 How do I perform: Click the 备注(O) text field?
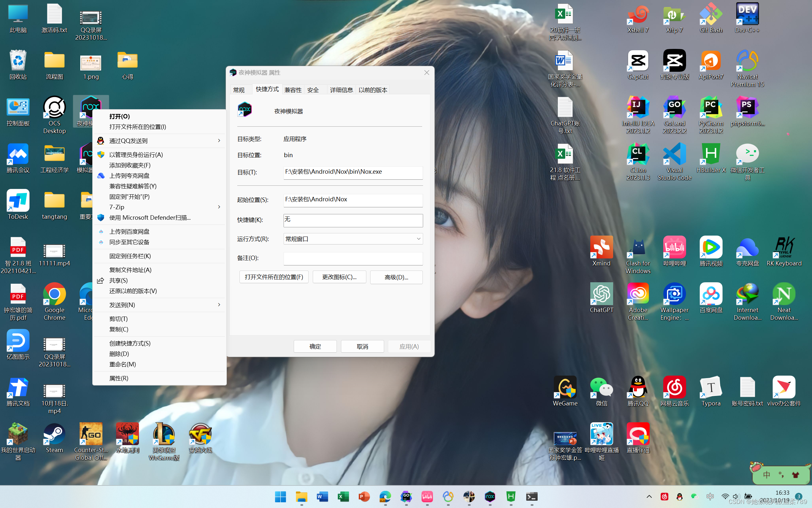point(353,258)
